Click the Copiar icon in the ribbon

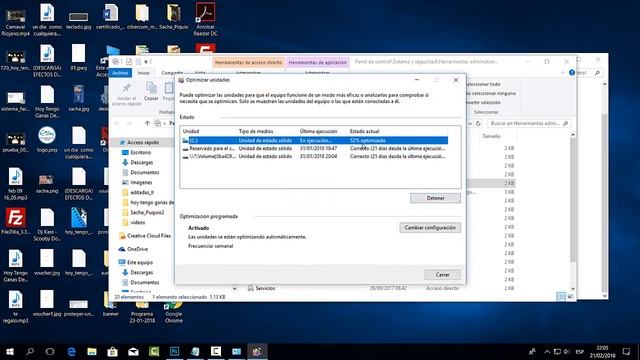click(x=151, y=91)
